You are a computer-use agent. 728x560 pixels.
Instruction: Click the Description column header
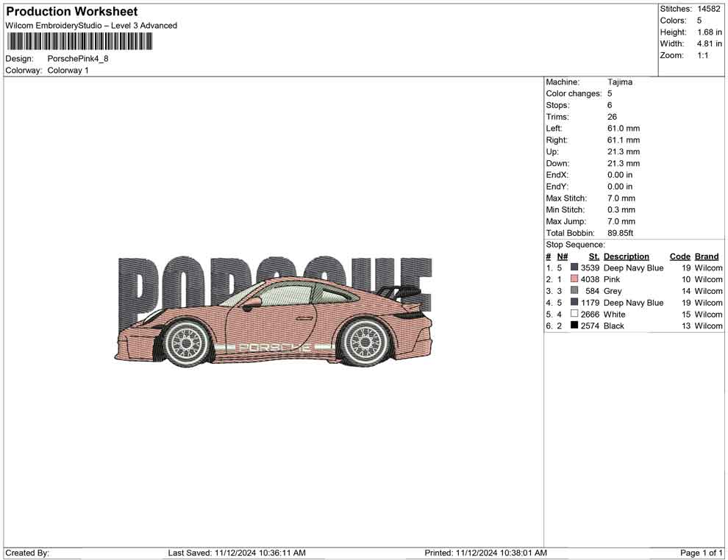626,256
